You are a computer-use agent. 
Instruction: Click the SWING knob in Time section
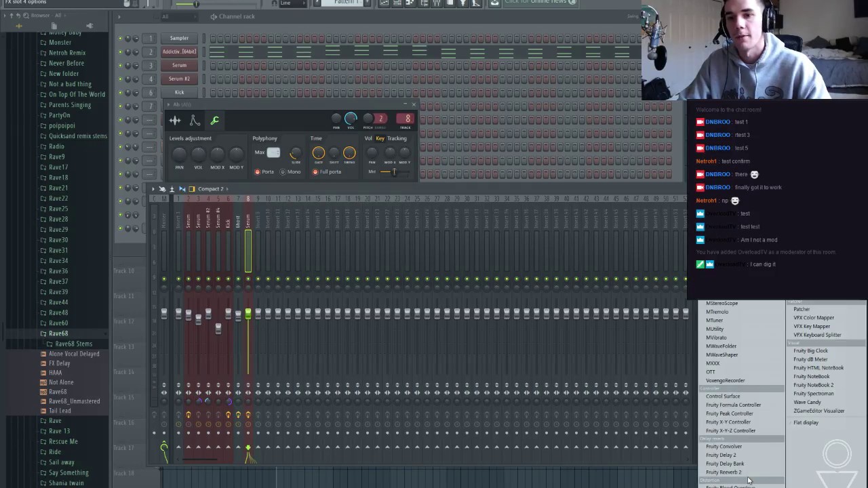(349, 153)
